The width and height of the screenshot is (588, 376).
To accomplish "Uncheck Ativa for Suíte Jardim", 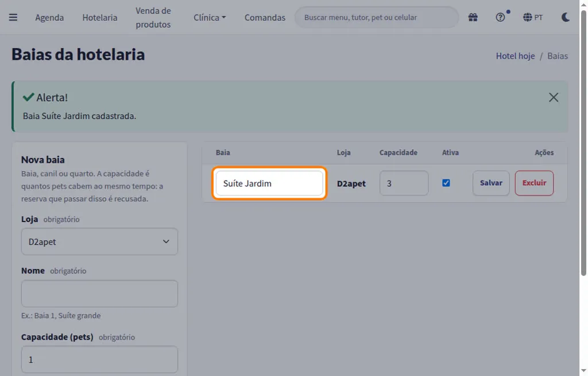I will [x=446, y=183].
